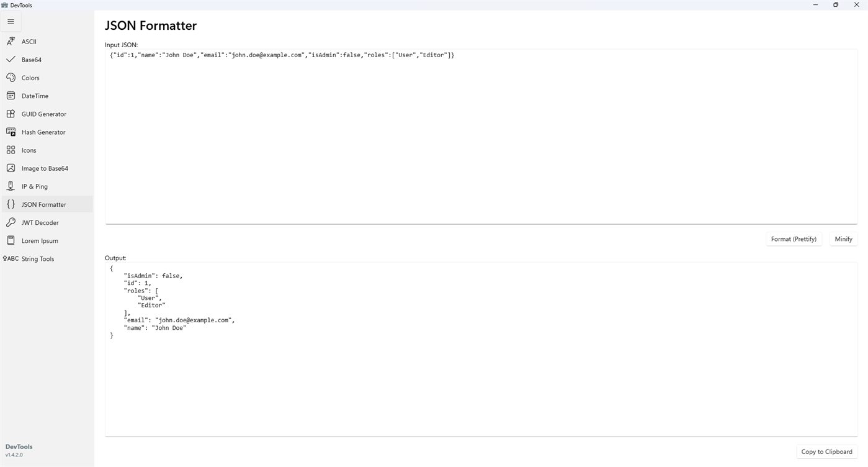This screenshot has height=467, width=868.
Task: Switch to the Base64 tool label
Action: click(32, 60)
